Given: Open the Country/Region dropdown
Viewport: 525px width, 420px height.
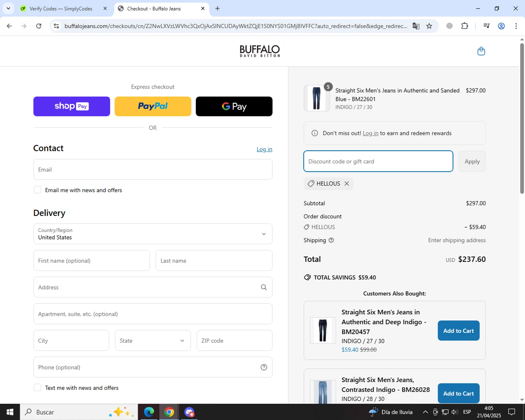Looking at the screenshot, I should click(153, 234).
